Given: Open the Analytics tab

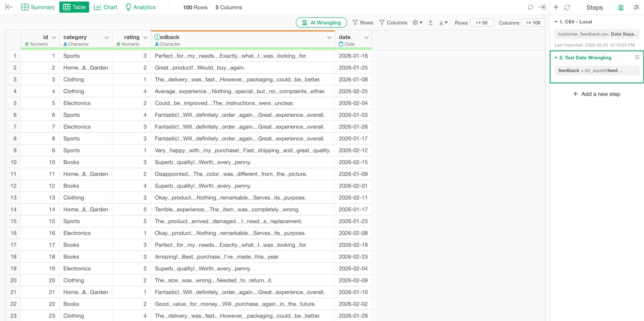Looking at the screenshot, I should pos(140,7).
